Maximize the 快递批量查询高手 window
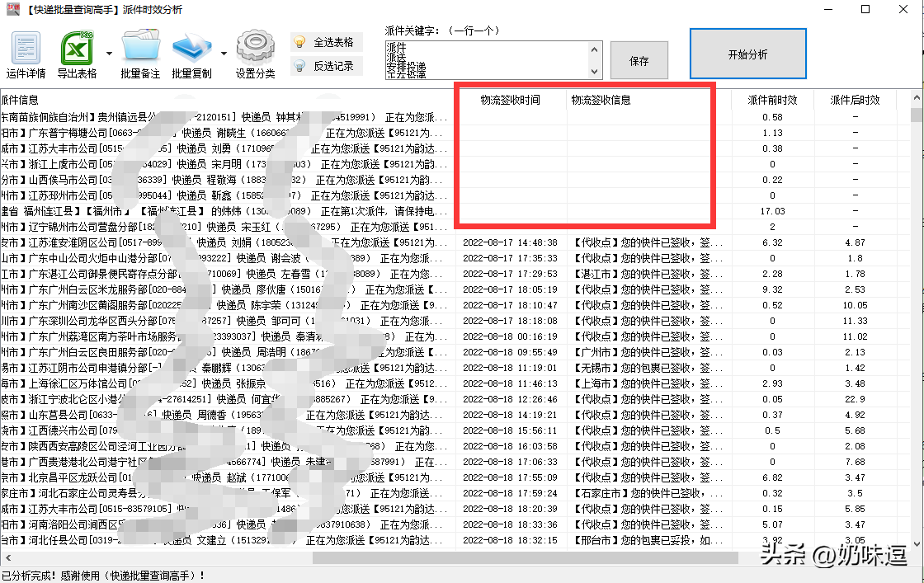Viewport: 924px width, 583px height. click(x=865, y=9)
